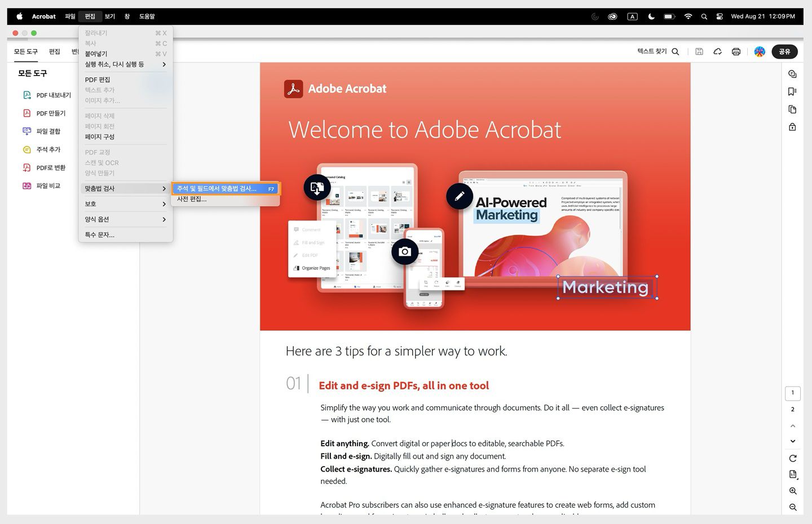Zoom out with the minus magnifier icon
This screenshot has width=812, height=524.
click(x=793, y=507)
